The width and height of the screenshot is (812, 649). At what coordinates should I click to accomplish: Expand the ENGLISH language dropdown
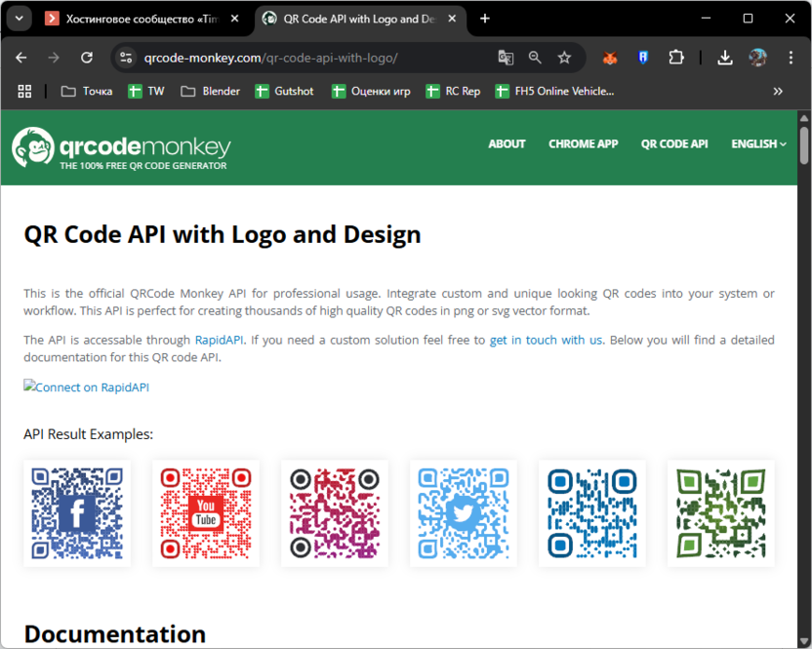pyautogui.click(x=757, y=143)
